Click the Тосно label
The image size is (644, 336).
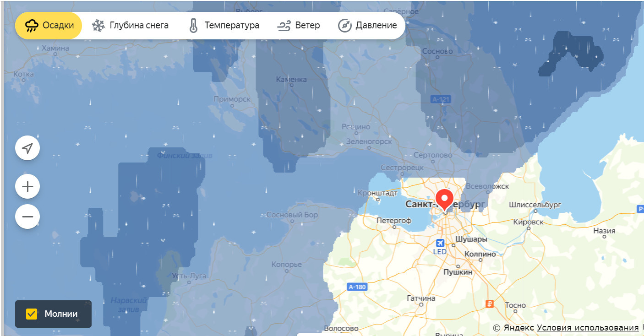(515, 305)
